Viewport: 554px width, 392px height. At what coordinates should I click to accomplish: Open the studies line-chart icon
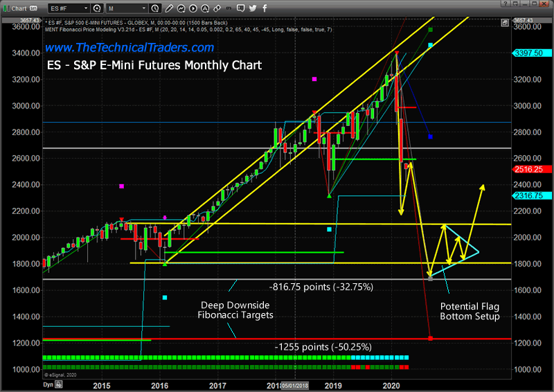[181, 8]
